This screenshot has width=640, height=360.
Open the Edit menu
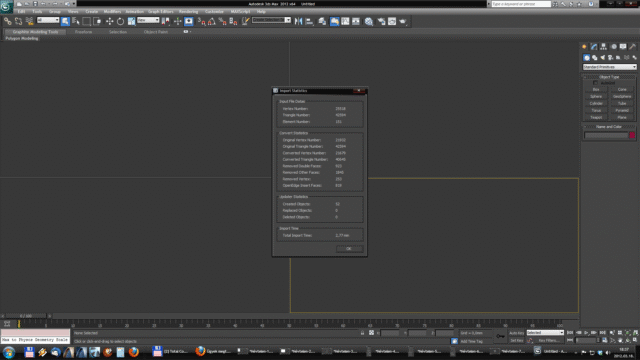(x=21, y=11)
